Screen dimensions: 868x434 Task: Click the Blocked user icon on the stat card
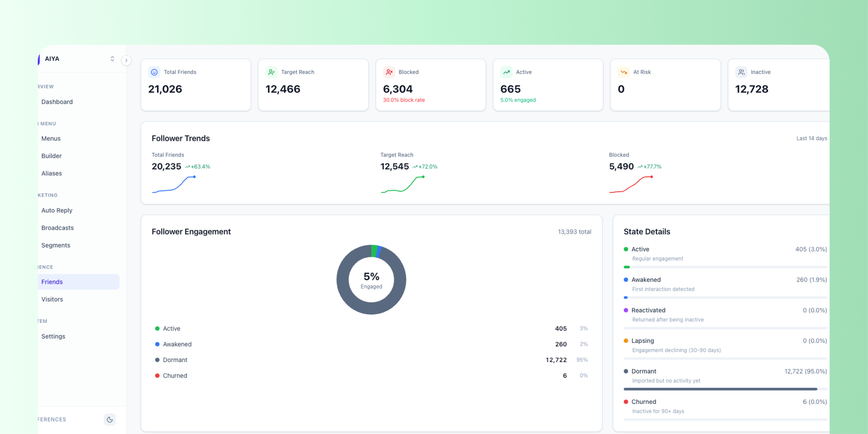point(389,72)
